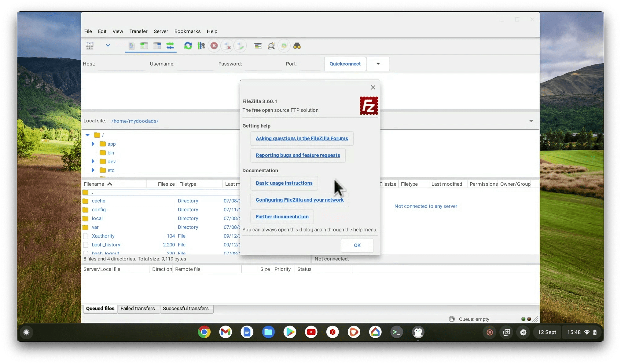The image size is (621, 364).
Task: Open Basic usage instructions link
Action: click(284, 183)
